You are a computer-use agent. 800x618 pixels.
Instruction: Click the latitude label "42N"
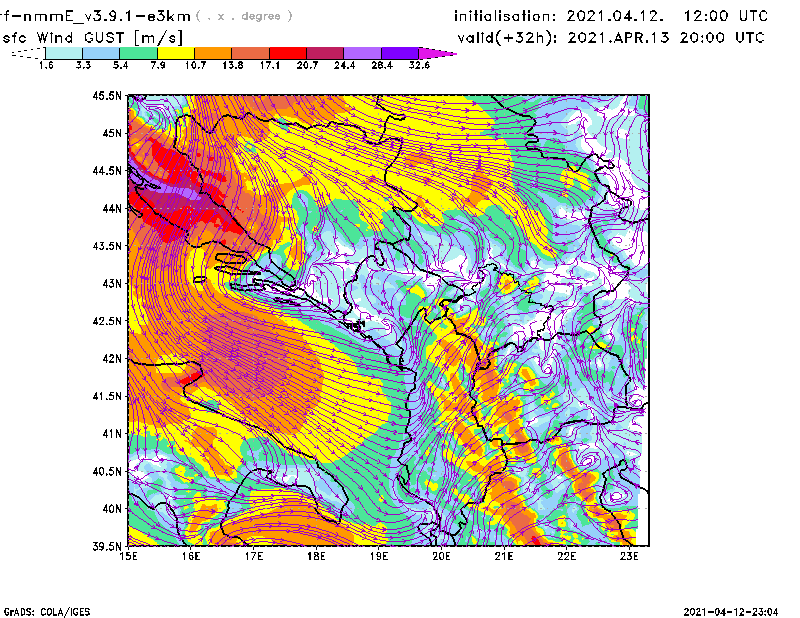[112, 359]
